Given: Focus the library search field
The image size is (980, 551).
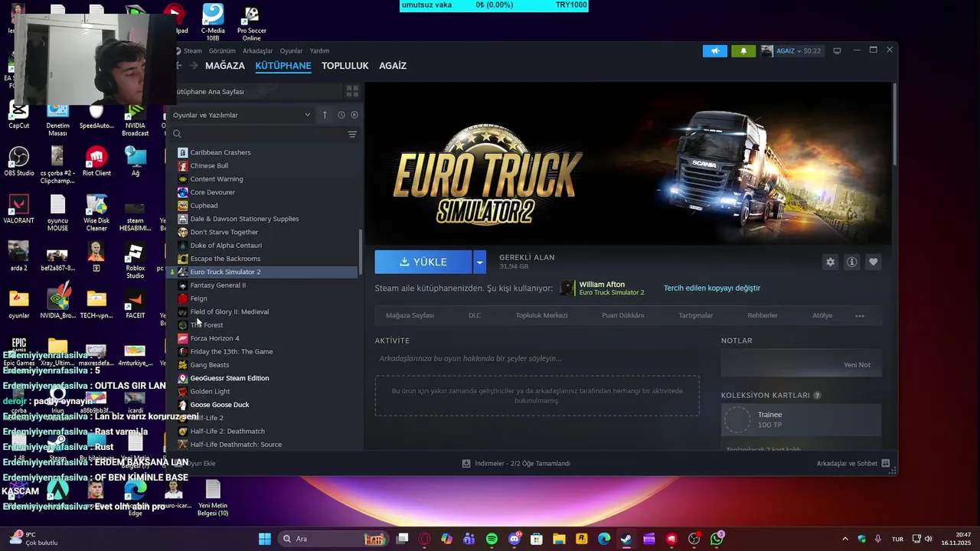Looking at the screenshot, I should (256, 134).
